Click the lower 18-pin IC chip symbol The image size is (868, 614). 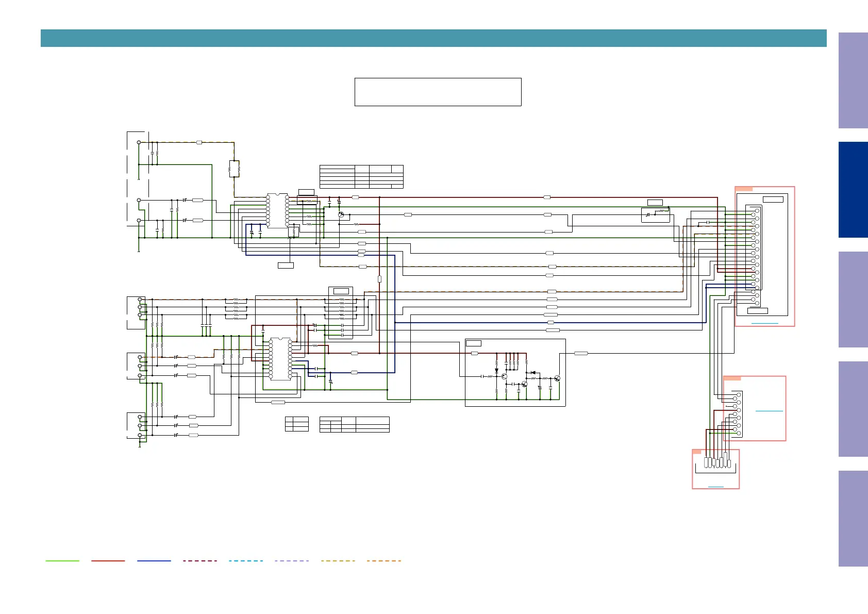click(x=280, y=359)
